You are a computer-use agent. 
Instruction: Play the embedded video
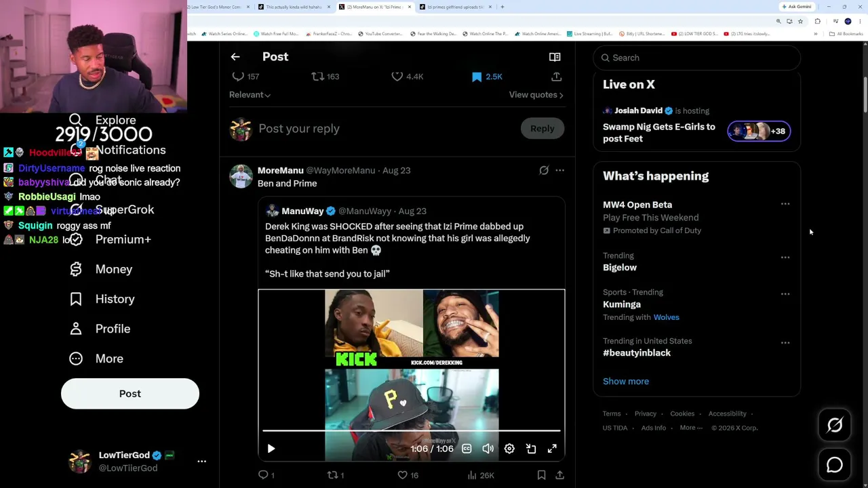pos(271,449)
